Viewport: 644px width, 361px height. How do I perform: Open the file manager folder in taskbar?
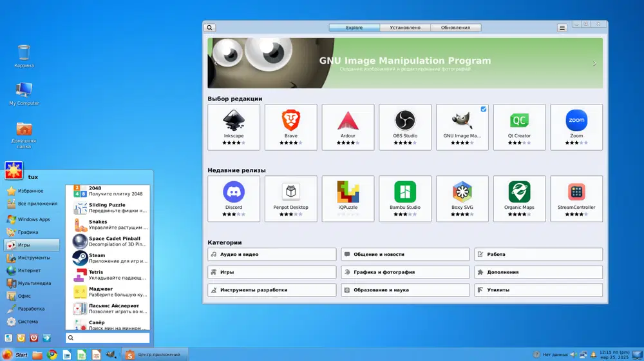pos(37,355)
